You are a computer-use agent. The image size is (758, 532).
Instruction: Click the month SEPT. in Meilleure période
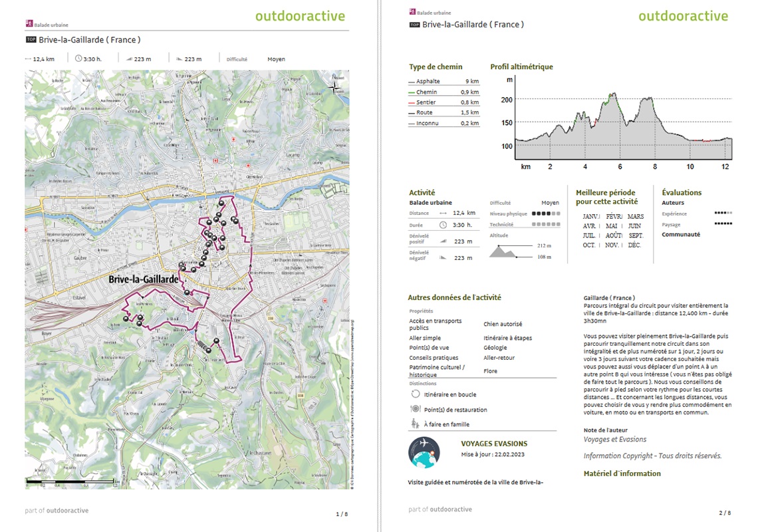636,235
